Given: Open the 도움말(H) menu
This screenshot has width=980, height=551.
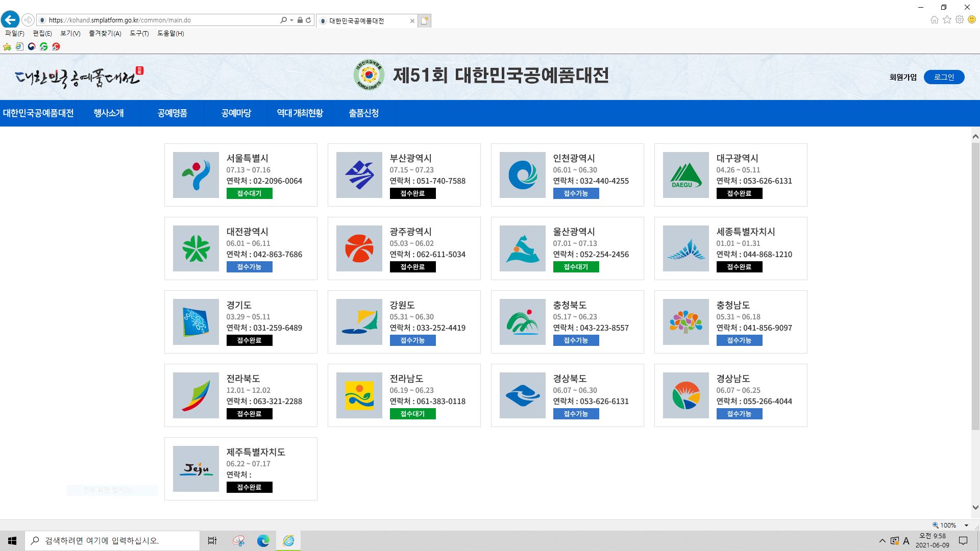Looking at the screenshot, I should tap(170, 33).
